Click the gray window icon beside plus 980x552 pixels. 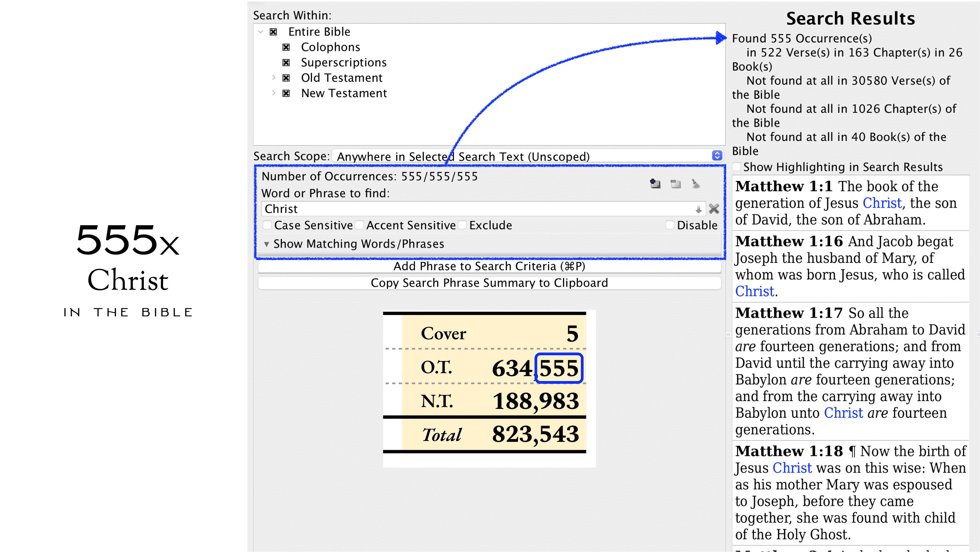point(675,184)
